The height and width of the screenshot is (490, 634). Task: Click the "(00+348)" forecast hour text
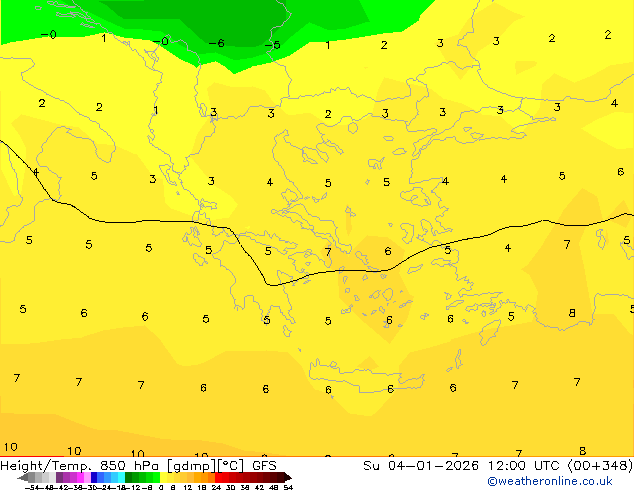point(600,466)
